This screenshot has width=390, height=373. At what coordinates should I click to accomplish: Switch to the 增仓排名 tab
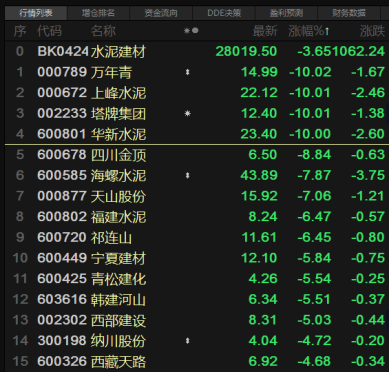point(98,13)
